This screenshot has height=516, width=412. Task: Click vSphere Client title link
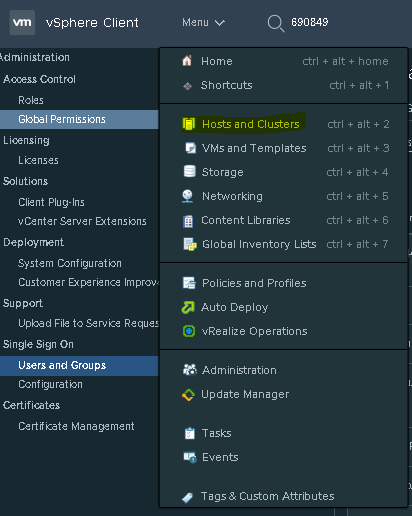point(92,23)
